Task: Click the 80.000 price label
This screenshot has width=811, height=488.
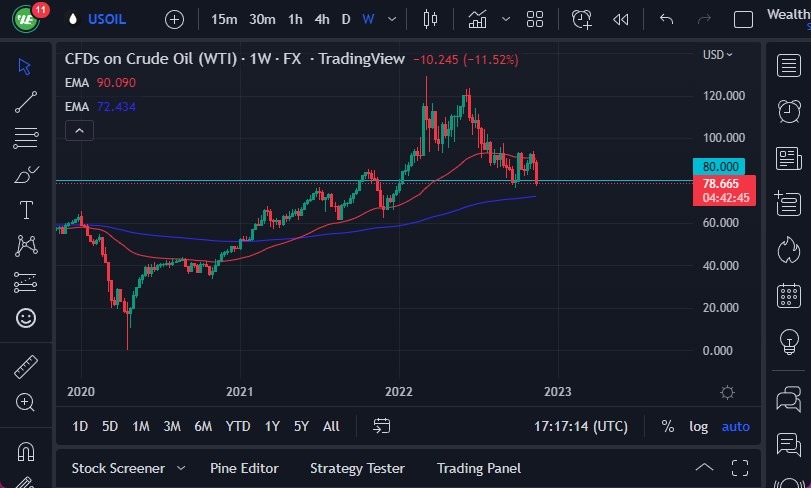Action: (720, 166)
